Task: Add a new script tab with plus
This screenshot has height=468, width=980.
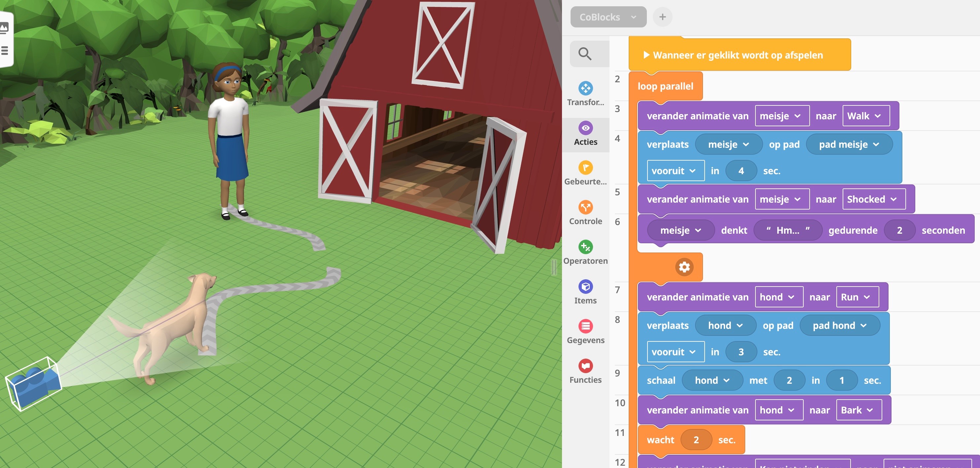Action: 662,17
